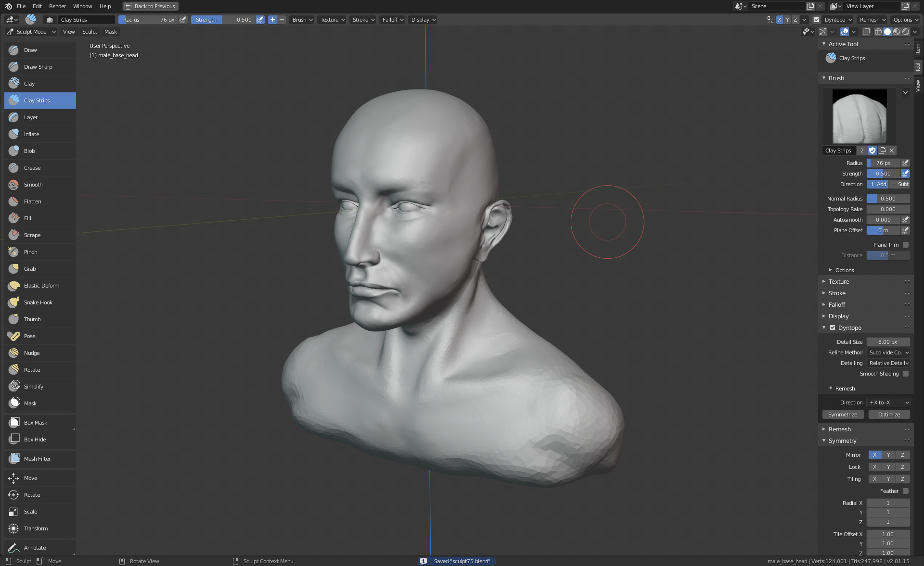
Task: Choose the Crease brush tool
Action: [x=32, y=168]
